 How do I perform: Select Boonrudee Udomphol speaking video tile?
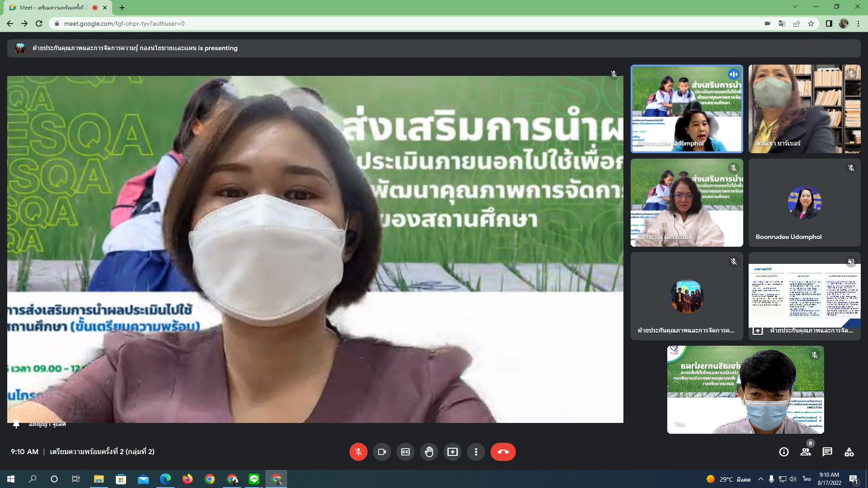tap(686, 108)
